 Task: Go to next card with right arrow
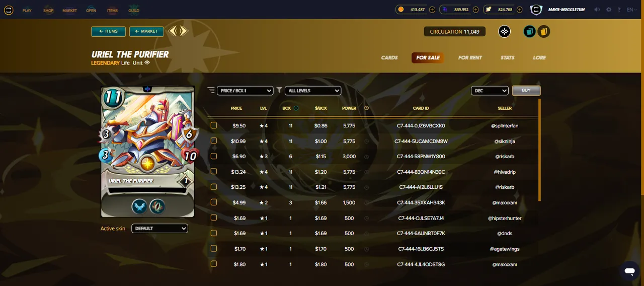(x=184, y=31)
